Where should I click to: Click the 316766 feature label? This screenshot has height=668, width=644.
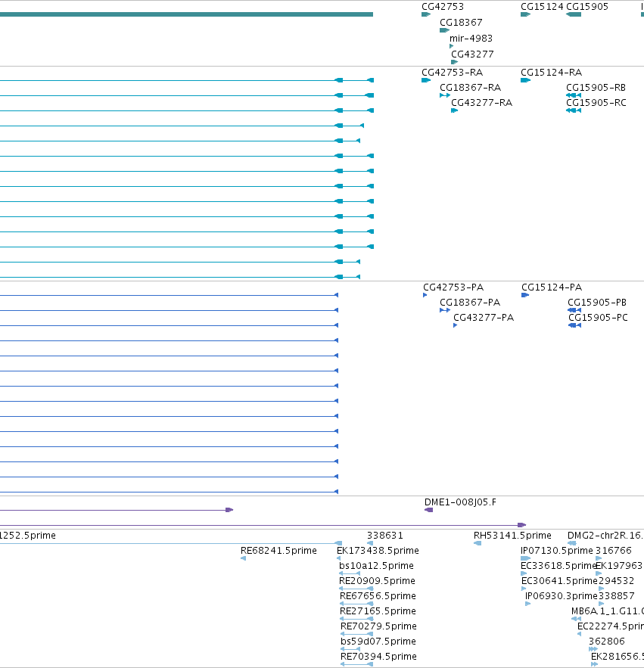coord(613,551)
